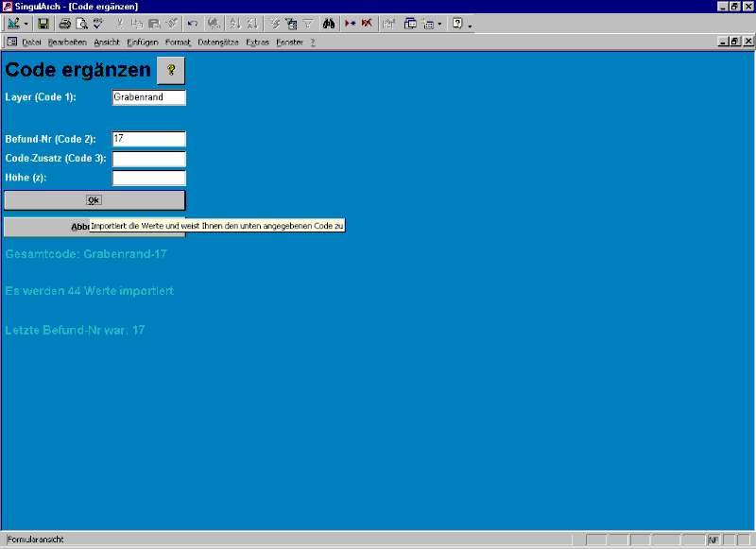Screen dimensions: 756x549
Task: Click the Sort Ascending icon
Action: point(234,24)
